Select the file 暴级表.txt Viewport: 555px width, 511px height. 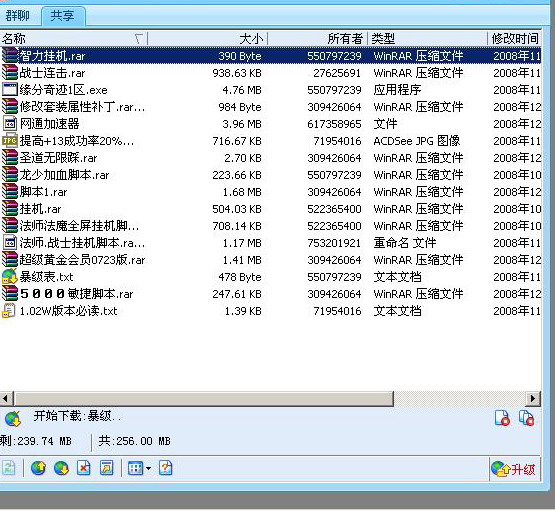coord(270,277)
